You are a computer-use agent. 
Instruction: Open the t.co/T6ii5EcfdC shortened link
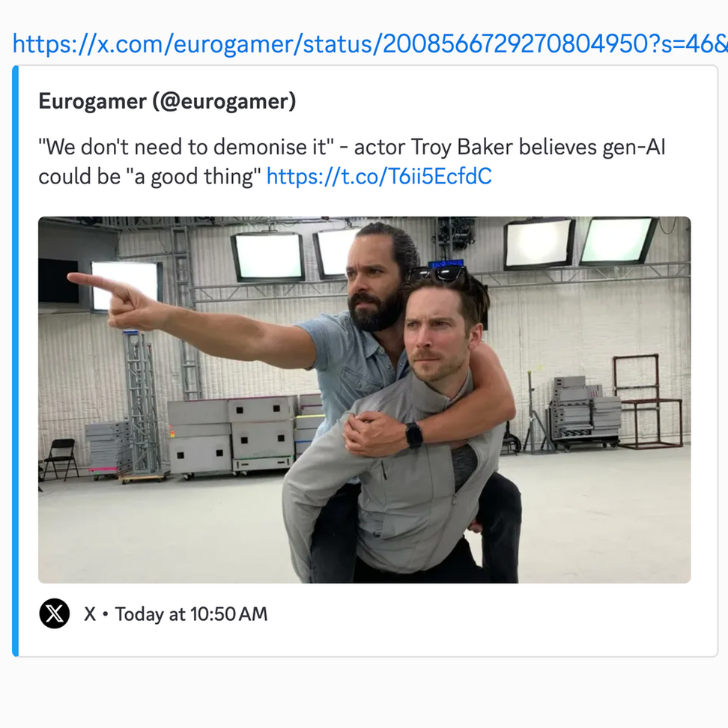point(379,177)
